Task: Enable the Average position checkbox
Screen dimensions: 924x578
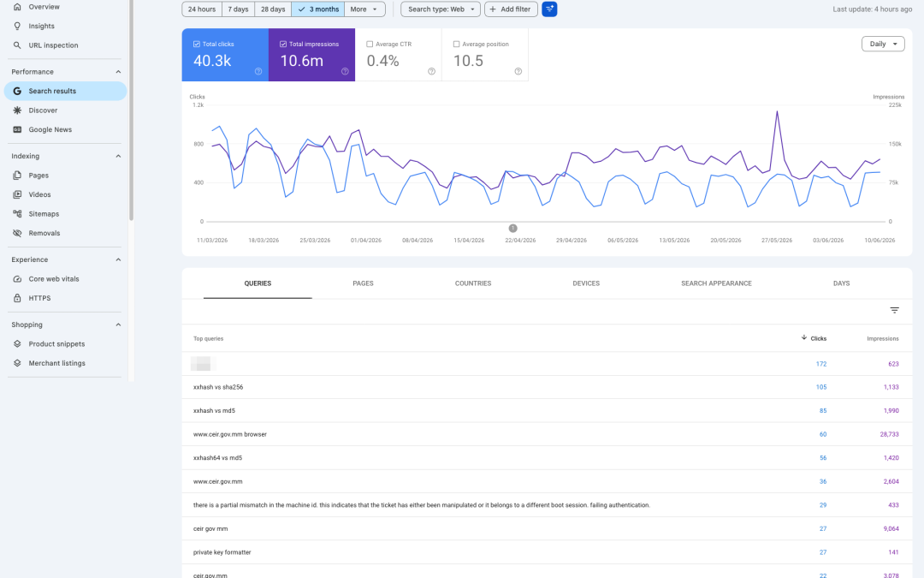Action: point(456,44)
